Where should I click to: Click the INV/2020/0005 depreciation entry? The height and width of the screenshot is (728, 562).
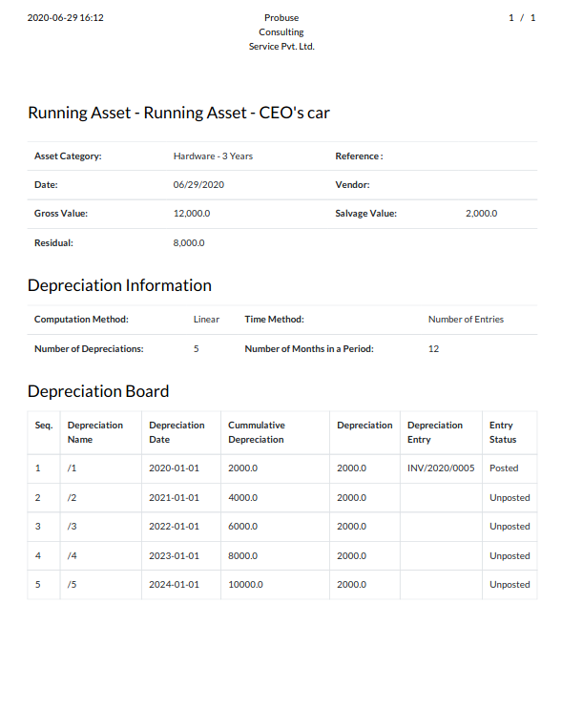coord(441,468)
